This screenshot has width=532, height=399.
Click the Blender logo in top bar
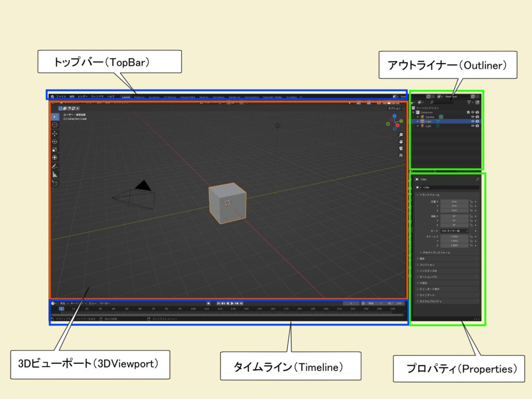coord(52,97)
